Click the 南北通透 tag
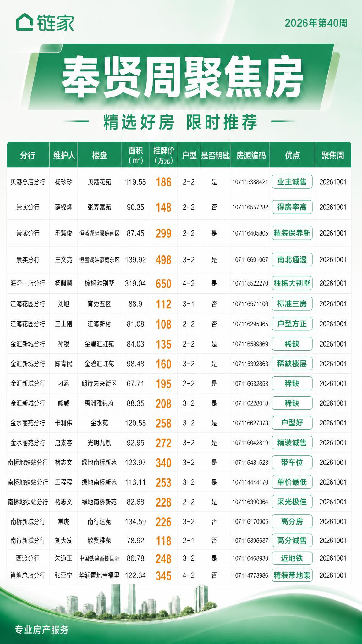This screenshot has width=362, height=644. click(292, 259)
